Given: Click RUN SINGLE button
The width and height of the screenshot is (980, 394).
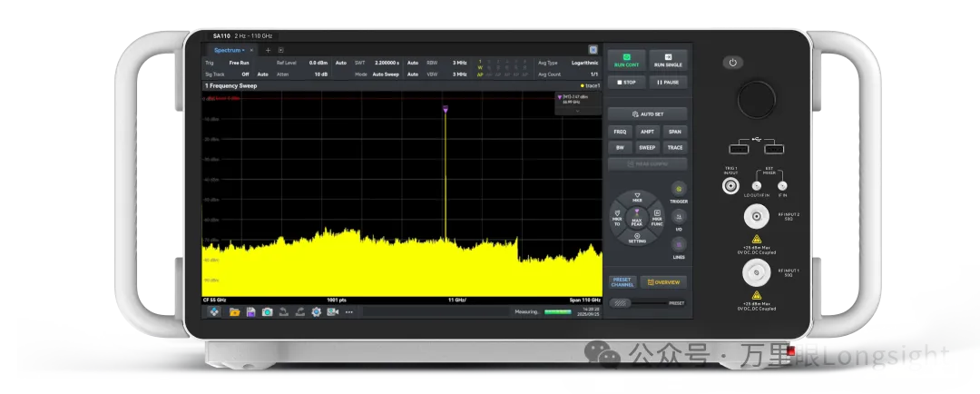Looking at the screenshot, I should pyautogui.click(x=668, y=60).
